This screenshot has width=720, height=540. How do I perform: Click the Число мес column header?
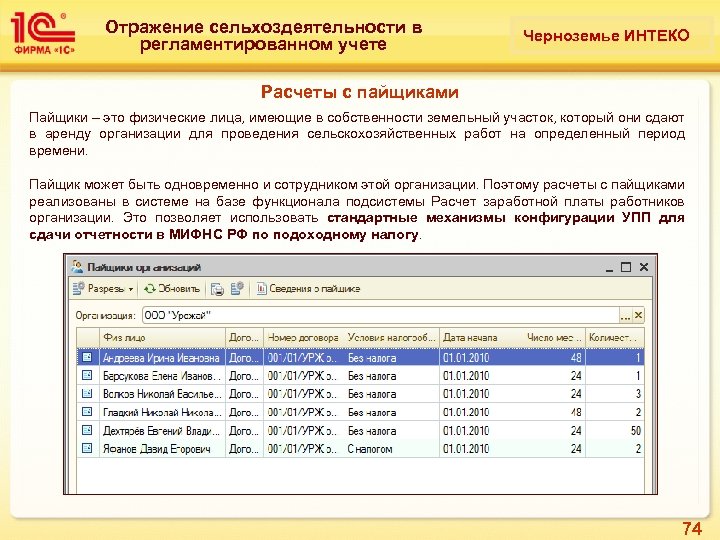[554, 338]
